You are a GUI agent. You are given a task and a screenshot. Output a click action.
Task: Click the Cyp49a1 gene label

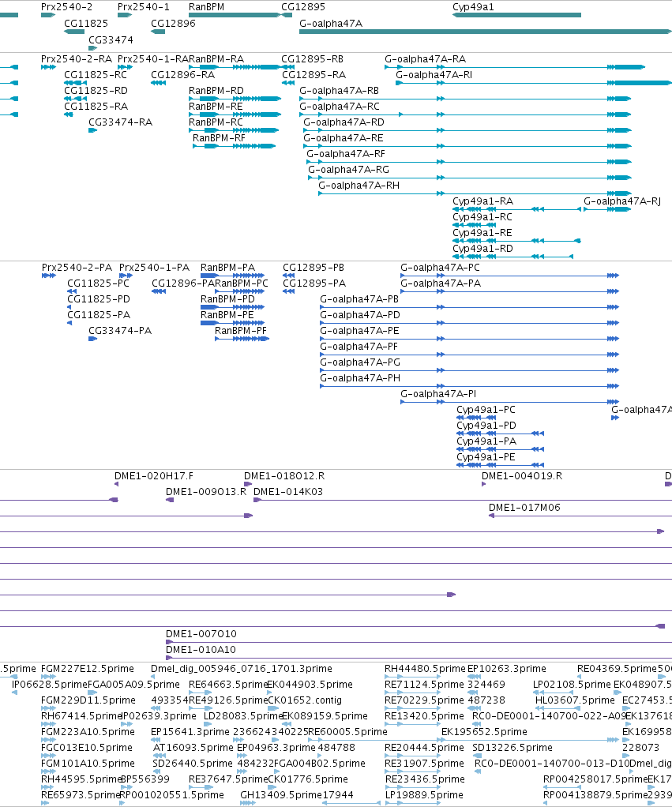click(x=473, y=7)
